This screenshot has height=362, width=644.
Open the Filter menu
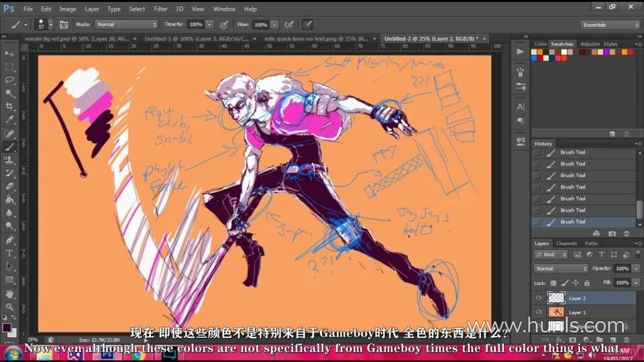[160, 9]
